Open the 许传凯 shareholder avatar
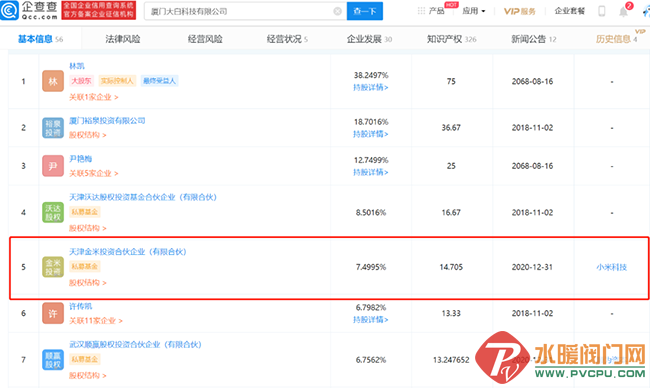Viewport: 650px width, 388px height. (53, 313)
